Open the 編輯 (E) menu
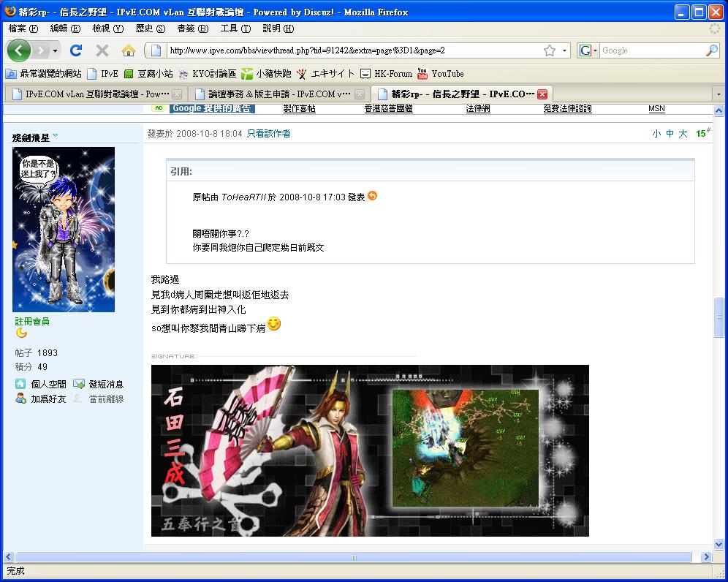The image size is (728, 582). coord(65,29)
